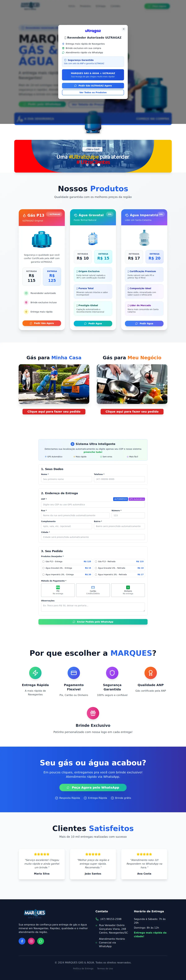
Task: Check Gás P13 - Entrega product checkbox
Action: (x=43, y=562)
